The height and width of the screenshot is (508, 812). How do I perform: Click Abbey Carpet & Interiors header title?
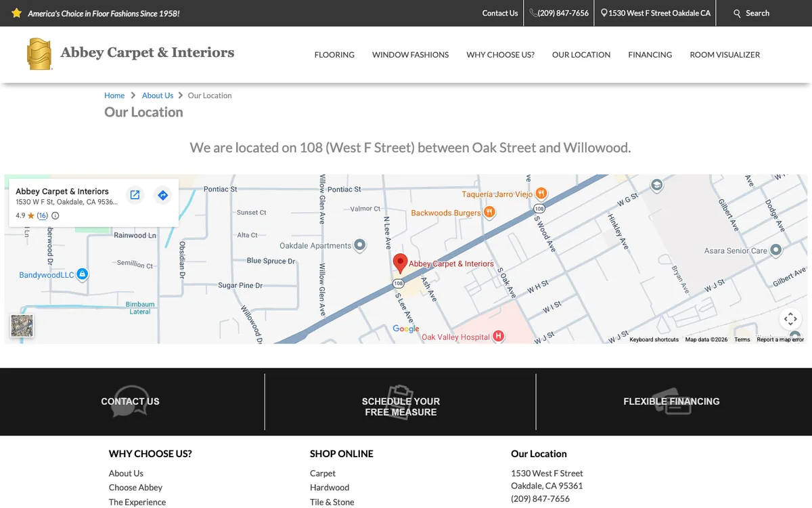148,52
